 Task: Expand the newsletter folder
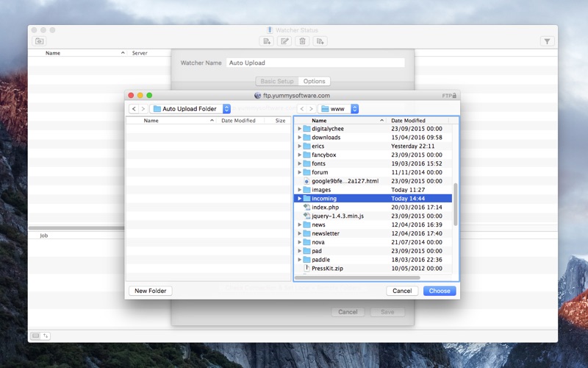[299, 233]
